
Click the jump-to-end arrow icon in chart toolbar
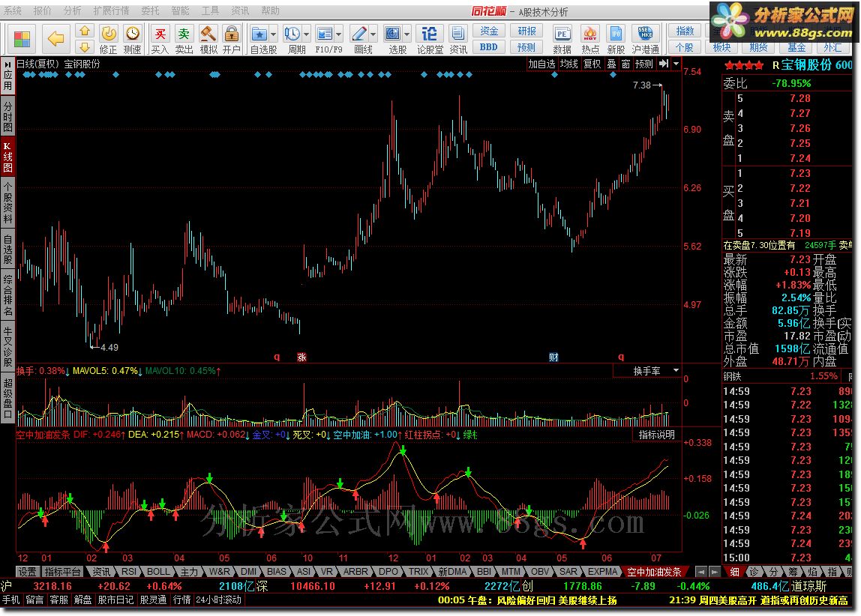tap(663, 64)
